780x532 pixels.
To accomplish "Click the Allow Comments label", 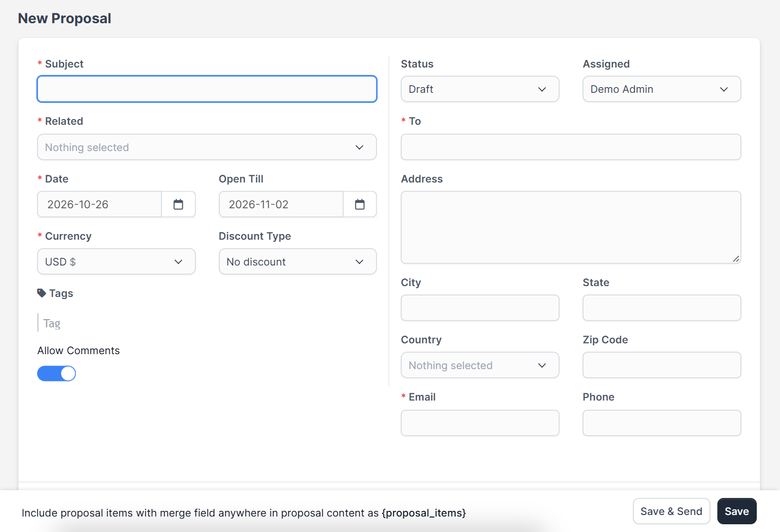I will pos(78,351).
